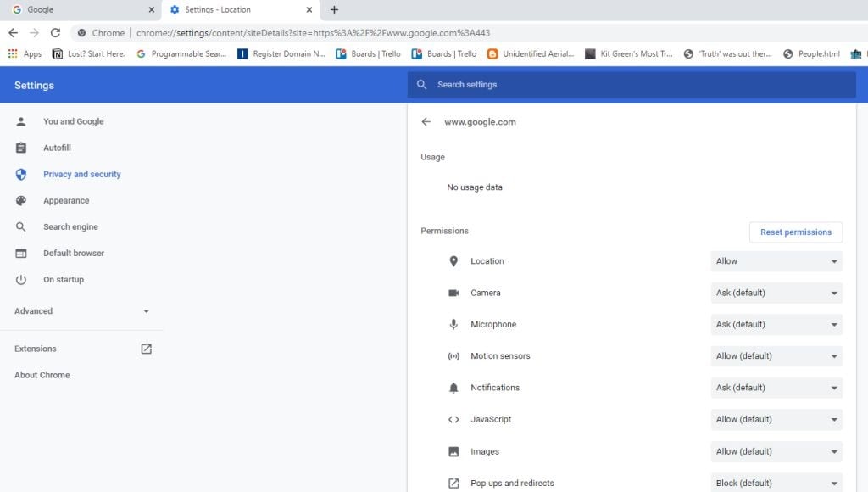This screenshot has width=868, height=492.
Task: Click the Search settings input field
Action: pyautogui.click(x=632, y=84)
